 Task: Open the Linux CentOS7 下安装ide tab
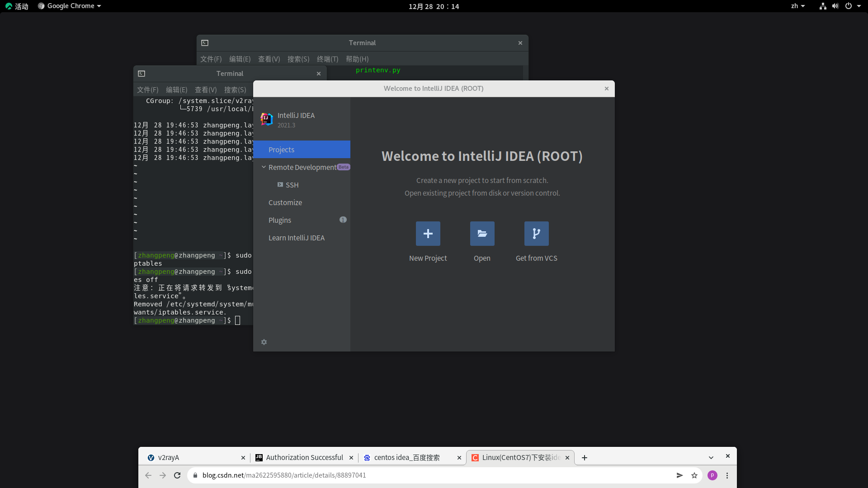tap(520, 457)
